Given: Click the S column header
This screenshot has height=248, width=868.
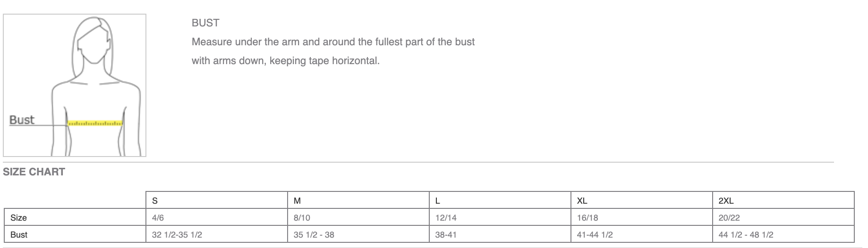Looking at the screenshot, I should click(155, 200).
